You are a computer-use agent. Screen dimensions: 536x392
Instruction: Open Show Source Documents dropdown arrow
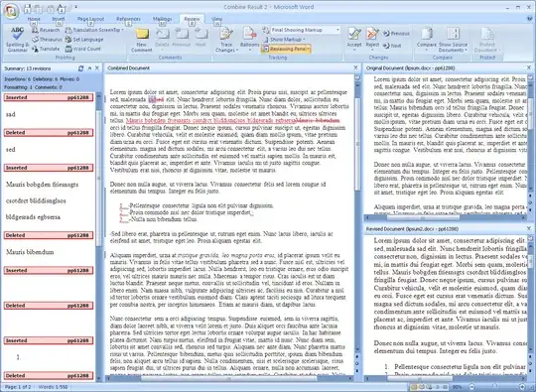pos(466,51)
